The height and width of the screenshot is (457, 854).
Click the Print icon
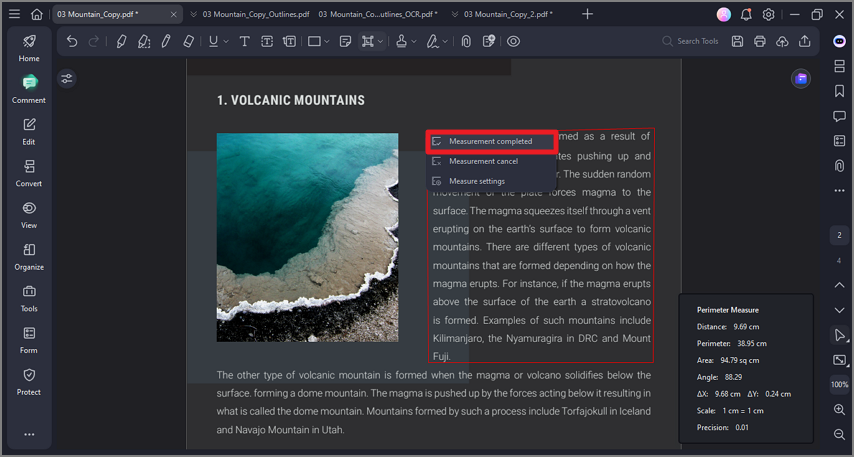coord(760,41)
